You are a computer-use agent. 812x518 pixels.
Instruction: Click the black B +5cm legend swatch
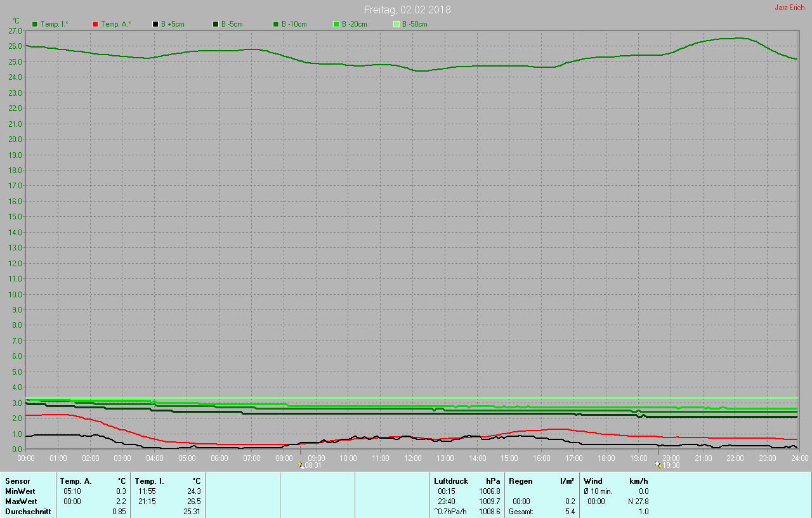point(155,24)
